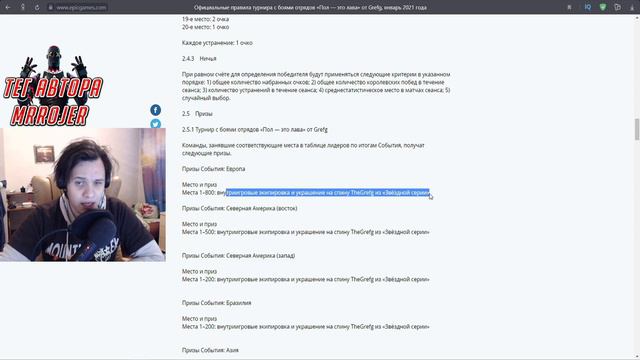Image resolution: width=640 pixels, height=360 pixels.
Task: Click 'Призы События: Северная Америка (восток)' line
Action: [240, 208]
